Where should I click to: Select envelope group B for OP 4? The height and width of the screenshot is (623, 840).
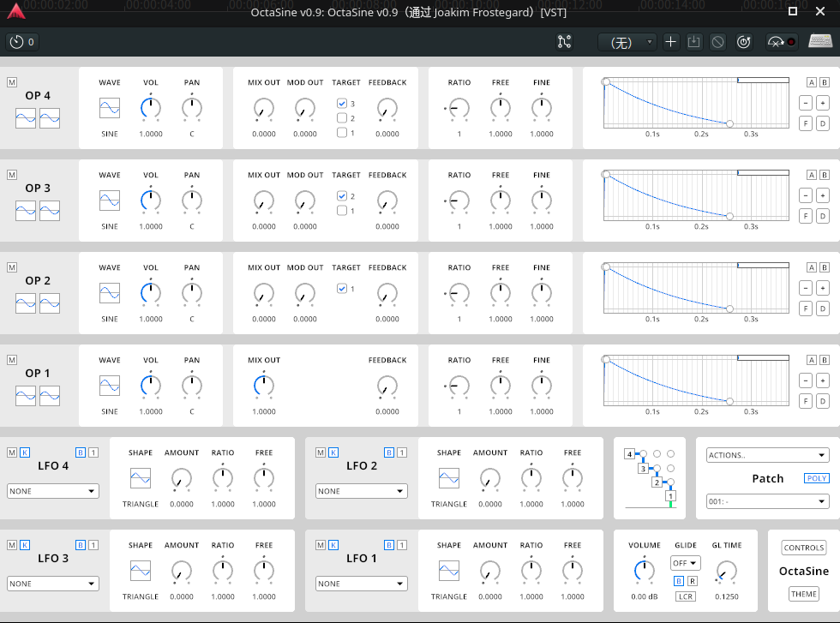point(825,82)
